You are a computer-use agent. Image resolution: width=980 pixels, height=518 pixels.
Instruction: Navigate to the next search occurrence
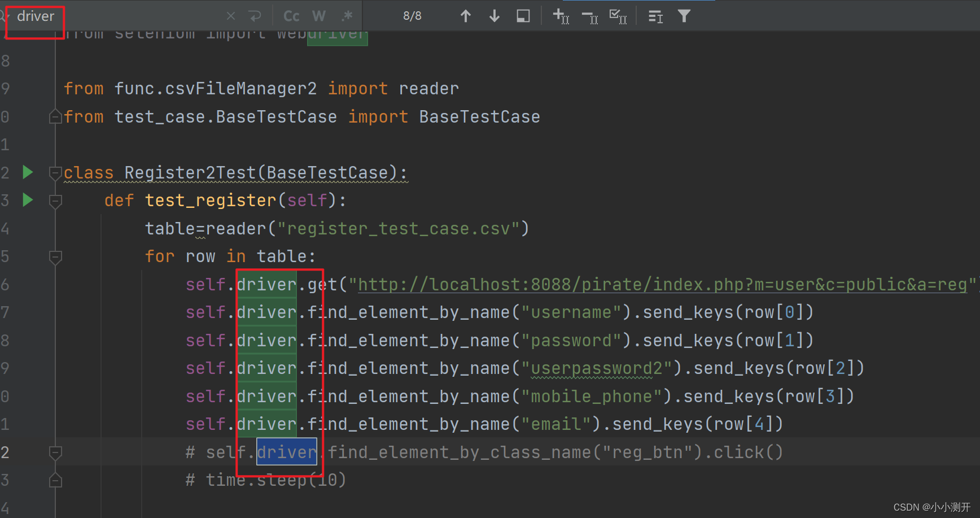click(x=494, y=15)
